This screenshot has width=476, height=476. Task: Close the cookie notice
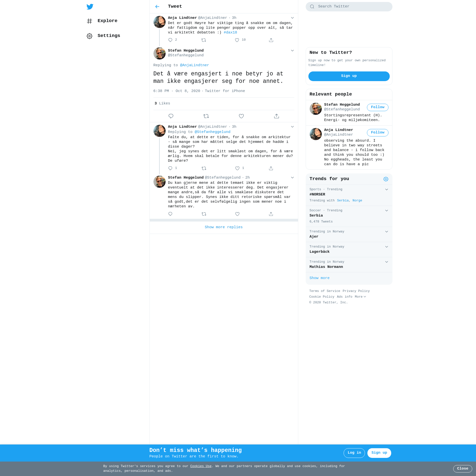coord(462,469)
